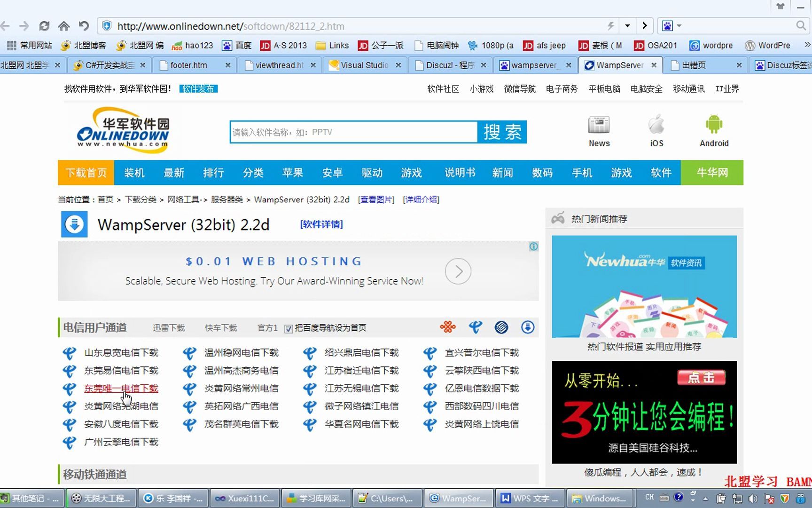Go to the browser home icon
This screenshot has width=812, height=508.
[x=63, y=26]
